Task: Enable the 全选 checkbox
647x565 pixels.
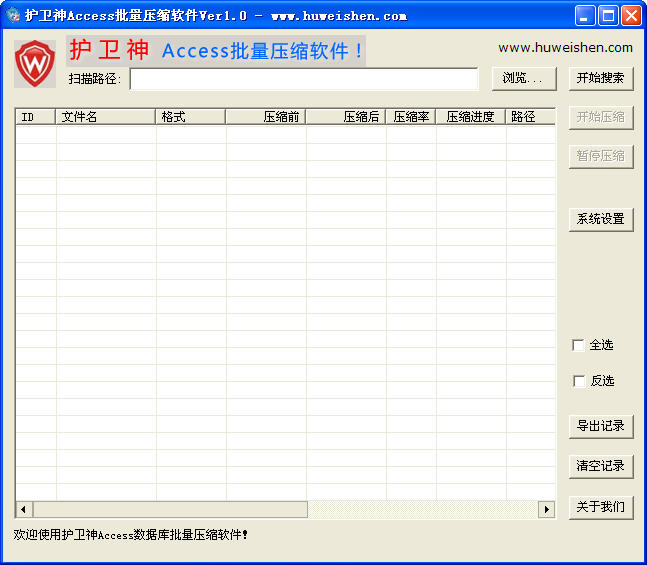Action: pos(578,345)
